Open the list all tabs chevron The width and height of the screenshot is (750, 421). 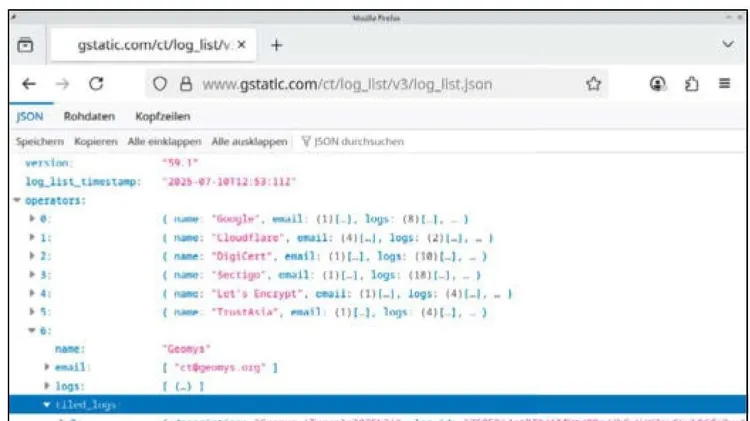(728, 44)
